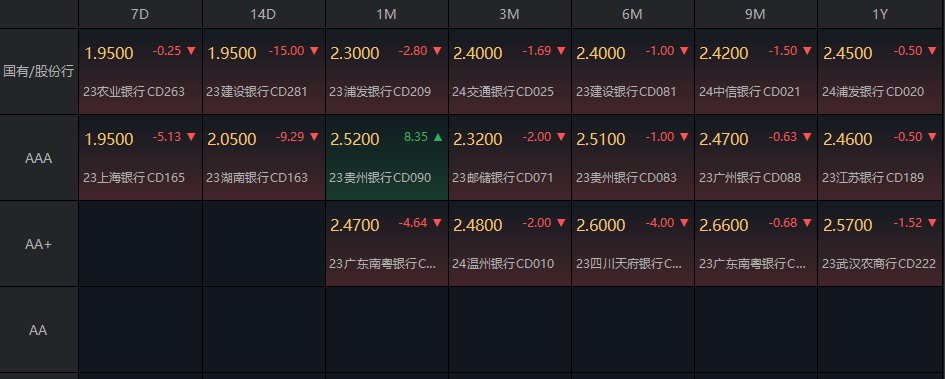The width and height of the screenshot is (945, 379).
Task: Select the AAA rating row header
Action: point(39,158)
